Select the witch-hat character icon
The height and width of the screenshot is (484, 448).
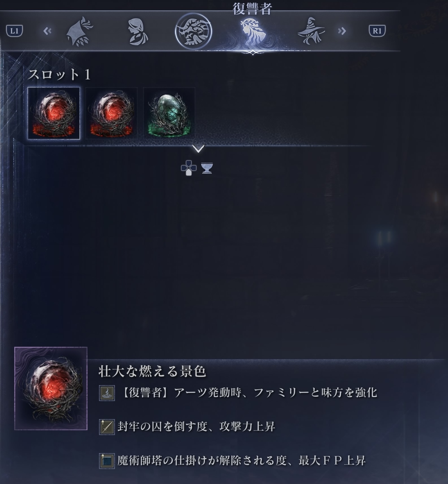[x=311, y=31]
